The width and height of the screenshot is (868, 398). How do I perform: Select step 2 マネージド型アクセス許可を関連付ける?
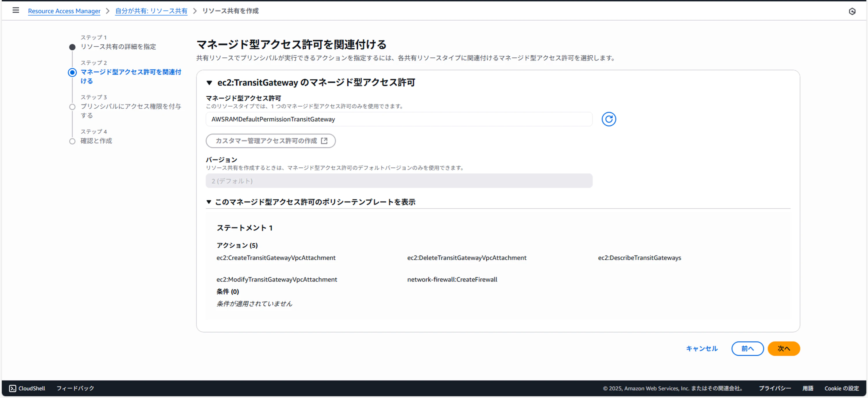(x=131, y=76)
